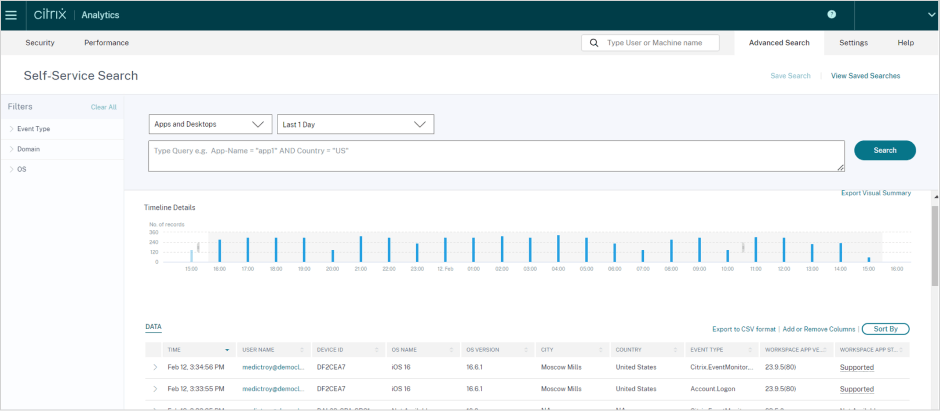Image resolution: width=940 pixels, height=411 pixels.
Task: Click the query input text box
Action: pos(496,156)
